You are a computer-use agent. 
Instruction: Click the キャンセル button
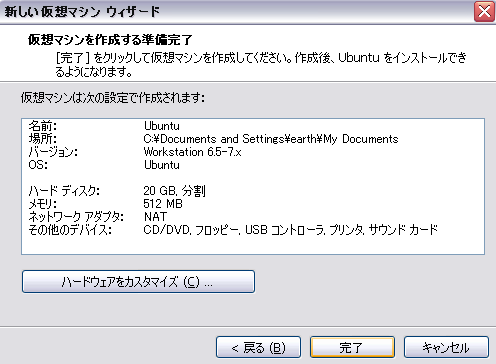click(x=446, y=347)
